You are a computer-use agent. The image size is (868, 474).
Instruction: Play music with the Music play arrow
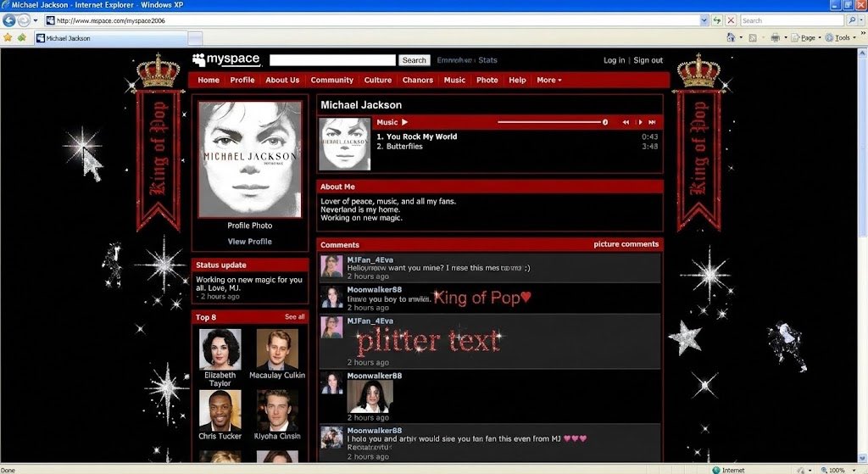pos(405,122)
